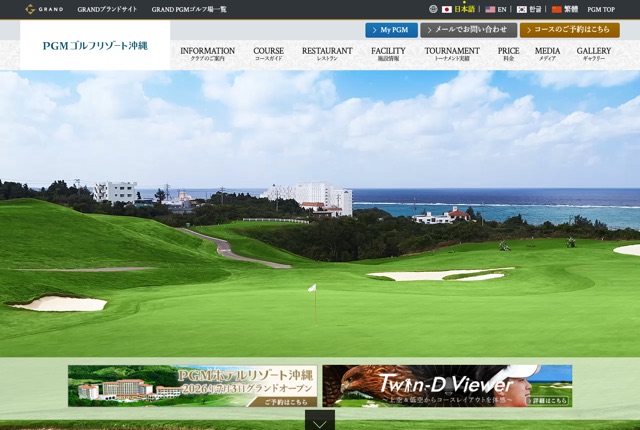Open the RESTAURANT menu
This screenshot has width=640, height=430.
[x=327, y=54]
